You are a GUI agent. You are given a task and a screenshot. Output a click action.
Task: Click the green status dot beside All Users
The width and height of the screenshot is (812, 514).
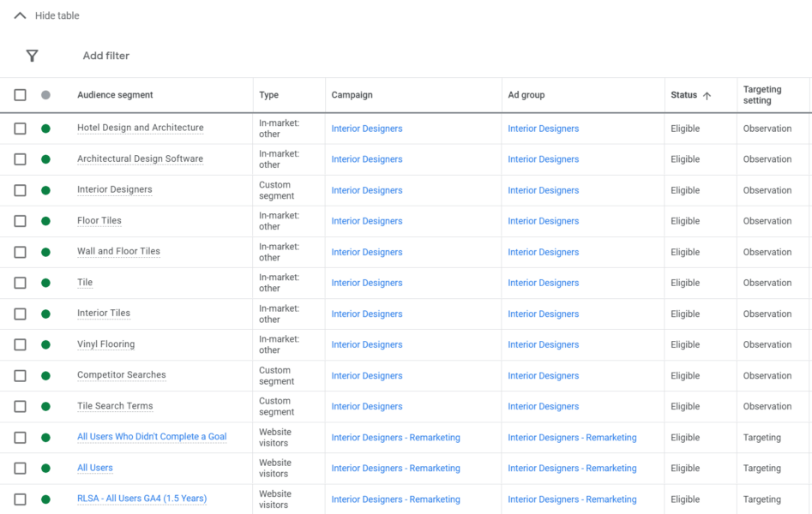[45, 468]
